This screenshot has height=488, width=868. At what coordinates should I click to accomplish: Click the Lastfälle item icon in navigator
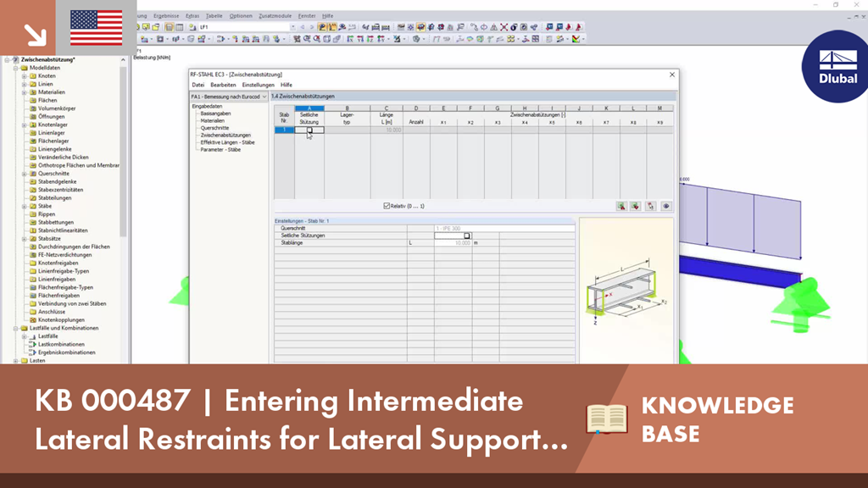tap(33, 335)
